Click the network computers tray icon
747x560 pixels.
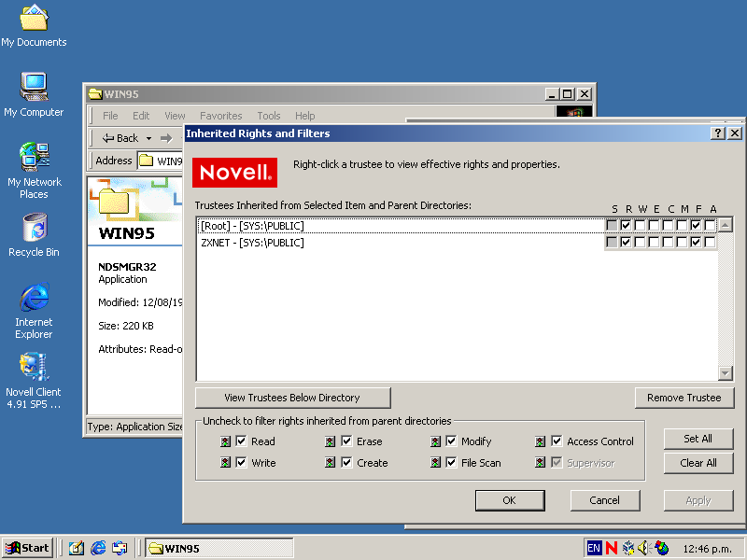pyautogui.click(x=628, y=548)
